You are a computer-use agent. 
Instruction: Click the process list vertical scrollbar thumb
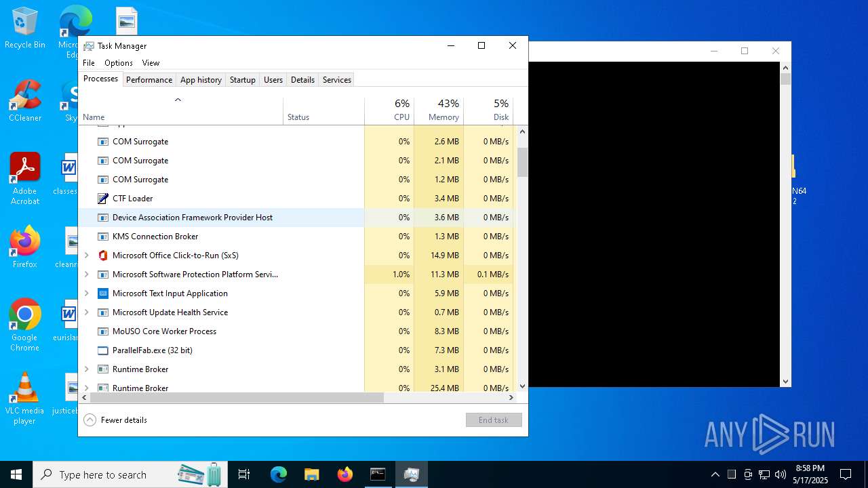(x=522, y=163)
